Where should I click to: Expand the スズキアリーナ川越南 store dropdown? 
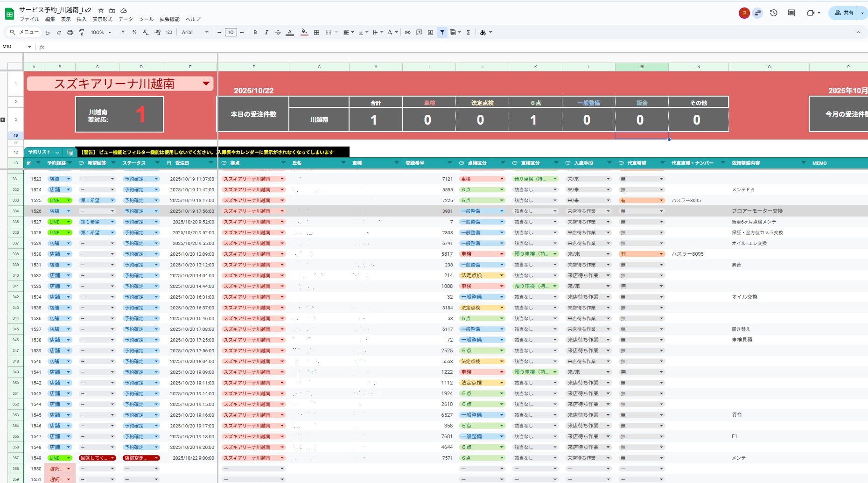[x=206, y=84]
